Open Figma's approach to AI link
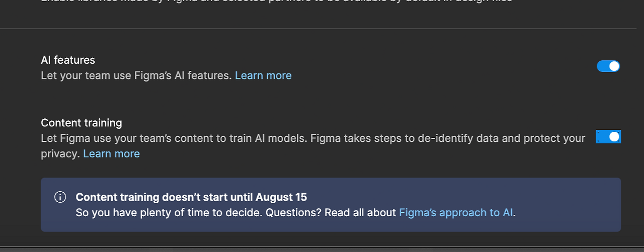Image resolution: width=644 pixels, height=252 pixels. (x=456, y=213)
